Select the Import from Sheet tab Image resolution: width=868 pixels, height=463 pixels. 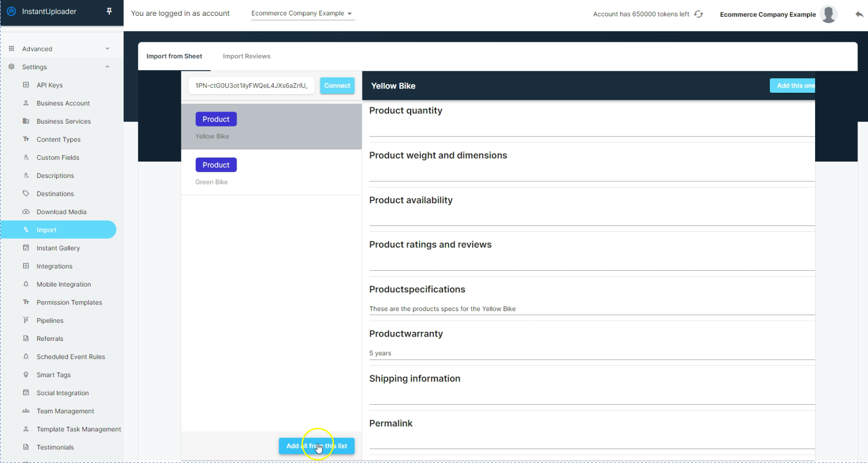(x=174, y=56)
